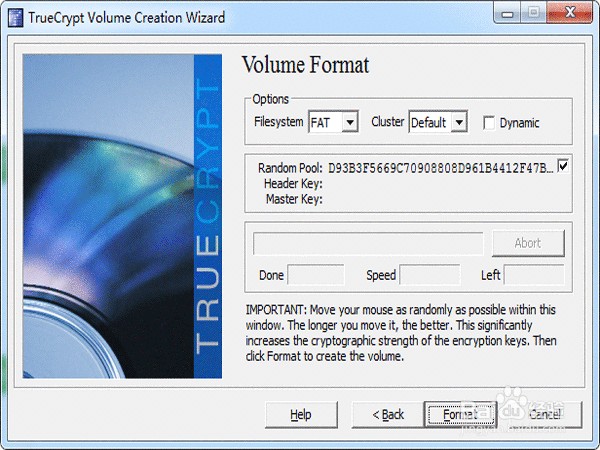Click the disabled Abort button
This screenshot has width=600, height=450.
(528, 243)
